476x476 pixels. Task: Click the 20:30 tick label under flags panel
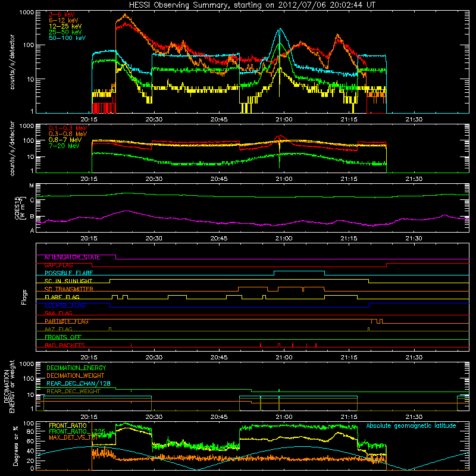click(154, 358)
